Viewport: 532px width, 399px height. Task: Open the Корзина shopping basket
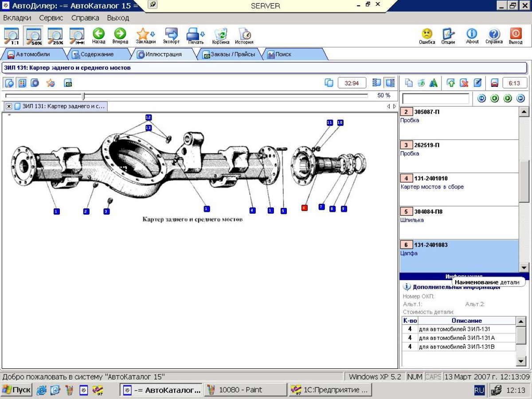tap(220, 35)
